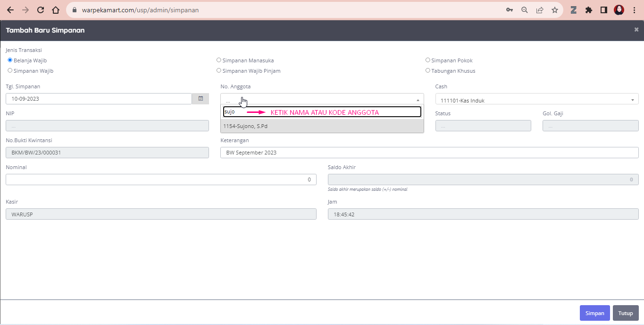Click the Jam field showing 18:45:42
Screen dimensions: 644x325
click(483, 214)
